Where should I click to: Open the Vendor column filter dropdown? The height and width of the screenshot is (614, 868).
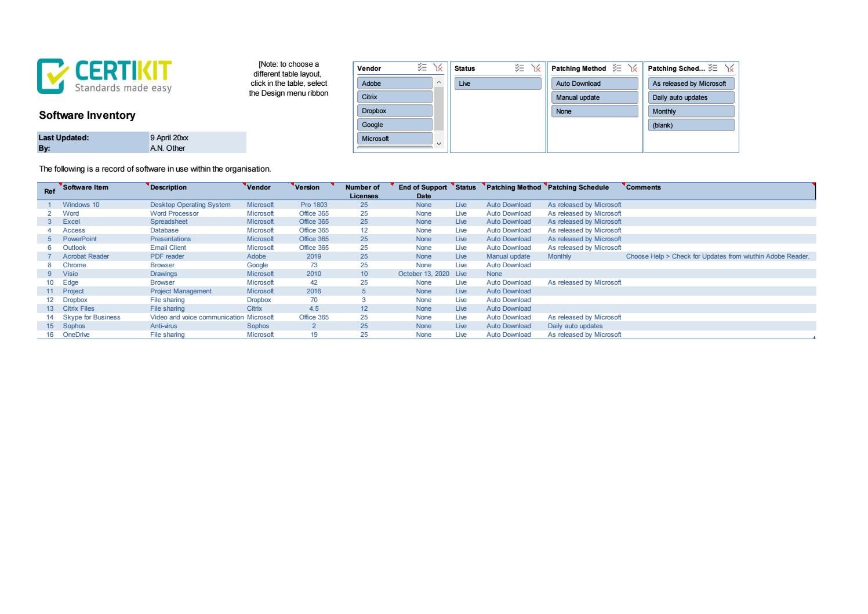point(246,184)
